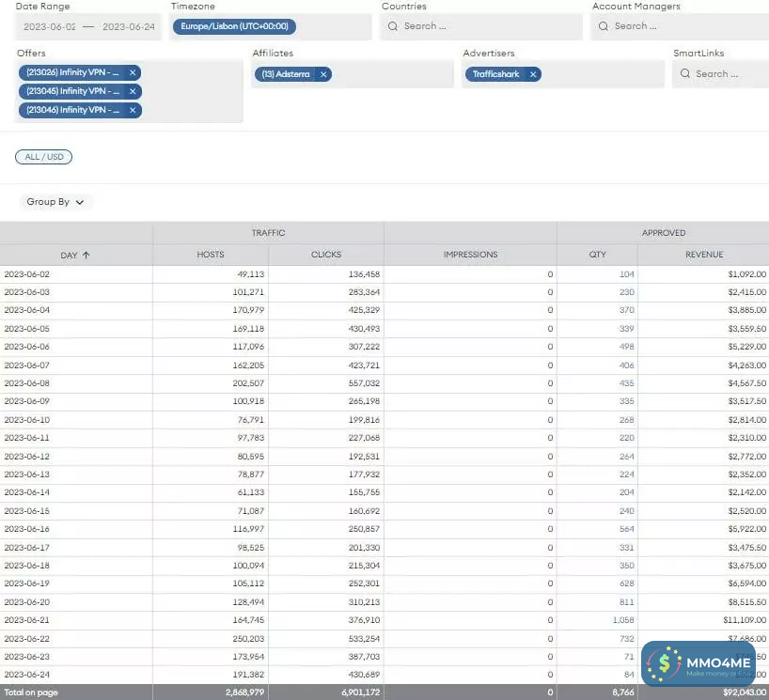The image size is (769, 700).
Task: Remove the (213026) Infinity VPN offer chip
Action: [x=133, y=72]
